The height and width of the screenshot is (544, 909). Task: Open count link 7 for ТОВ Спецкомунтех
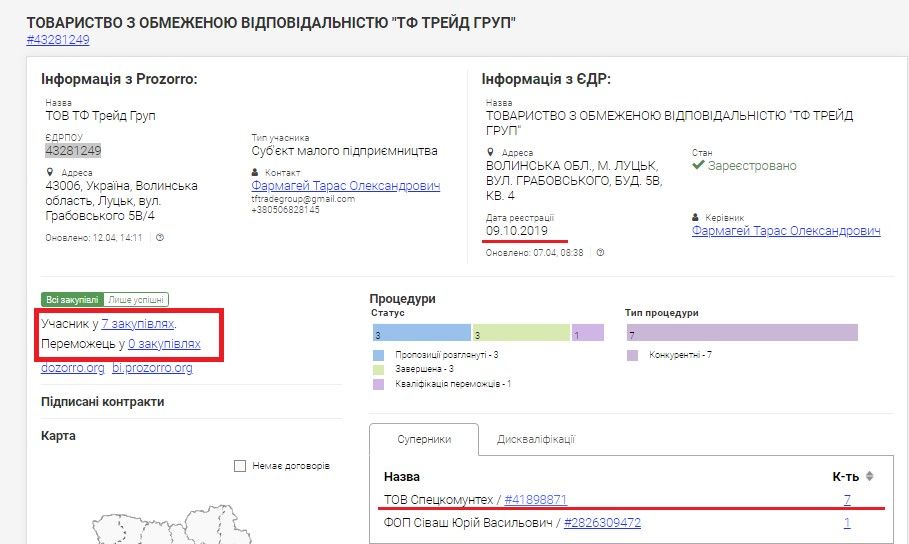tap(847, 499)
